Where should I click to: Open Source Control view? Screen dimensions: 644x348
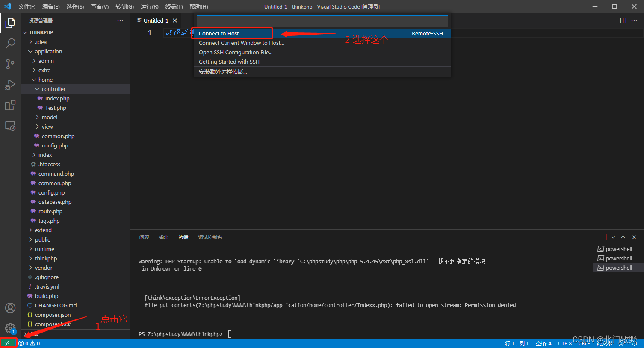point(10,64)
